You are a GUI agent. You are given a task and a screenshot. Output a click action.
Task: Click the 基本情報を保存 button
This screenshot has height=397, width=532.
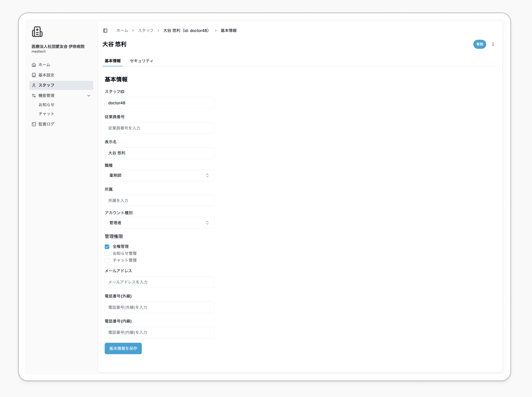click(123, 348)
